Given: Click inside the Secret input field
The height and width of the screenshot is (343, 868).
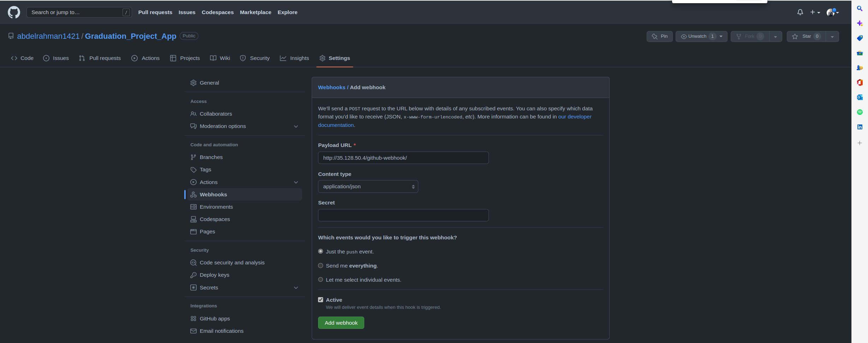Looking at the screenshot, I should point(403,215).
